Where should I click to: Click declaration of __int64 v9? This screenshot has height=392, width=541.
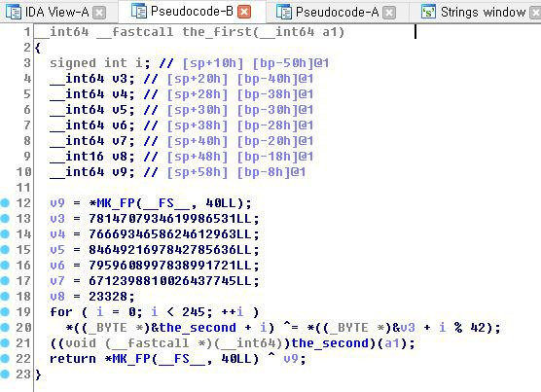click(92, 172)
